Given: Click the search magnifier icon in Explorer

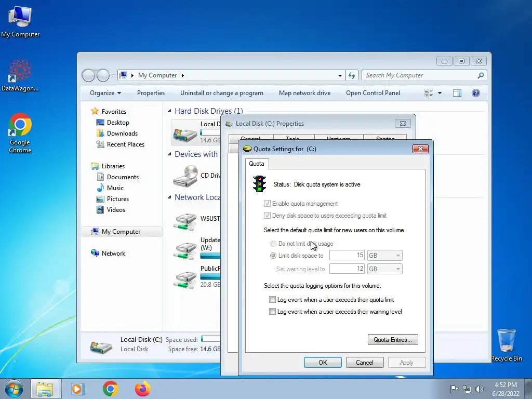Looking at the screenshot, I should [481, 75].
